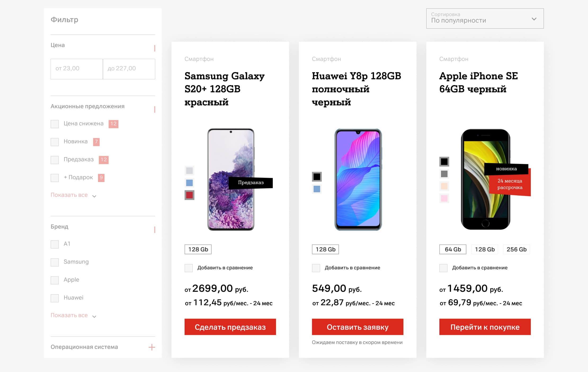This screenshot has width=588, height=372.
Task: Select the 128 Gb option for iPhone SE
Action: click(484, 249)
